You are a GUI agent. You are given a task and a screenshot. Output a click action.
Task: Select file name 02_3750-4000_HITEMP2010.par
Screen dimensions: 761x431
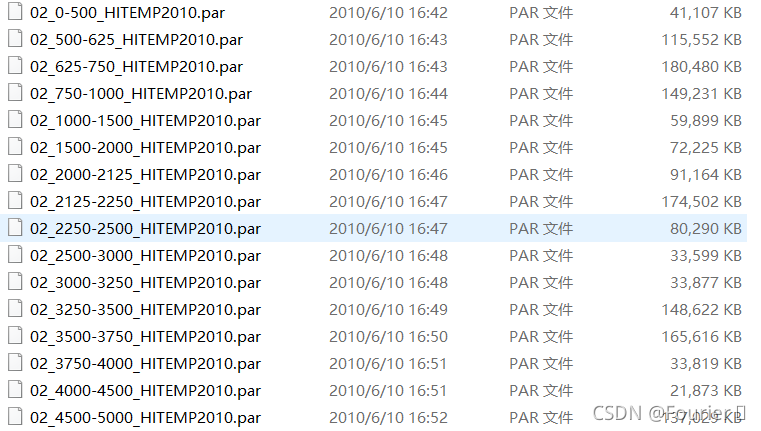coord(145,364)
